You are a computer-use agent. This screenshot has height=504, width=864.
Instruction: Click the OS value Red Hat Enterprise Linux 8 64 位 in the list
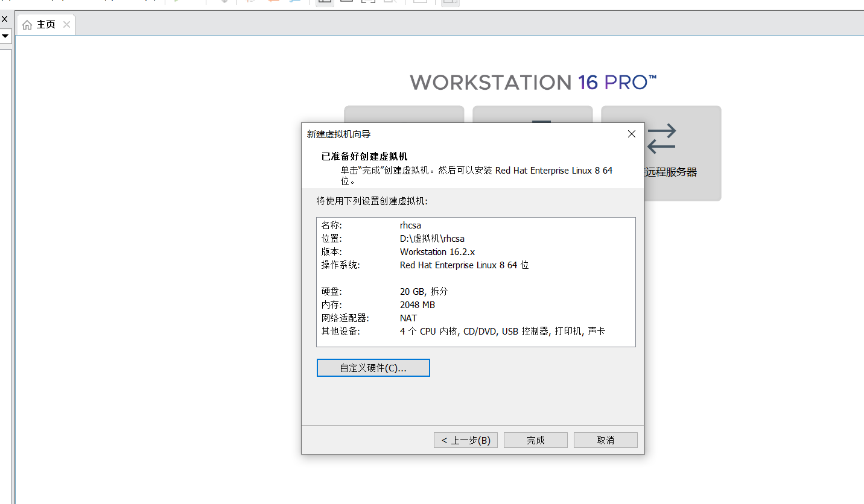[464, 265]
